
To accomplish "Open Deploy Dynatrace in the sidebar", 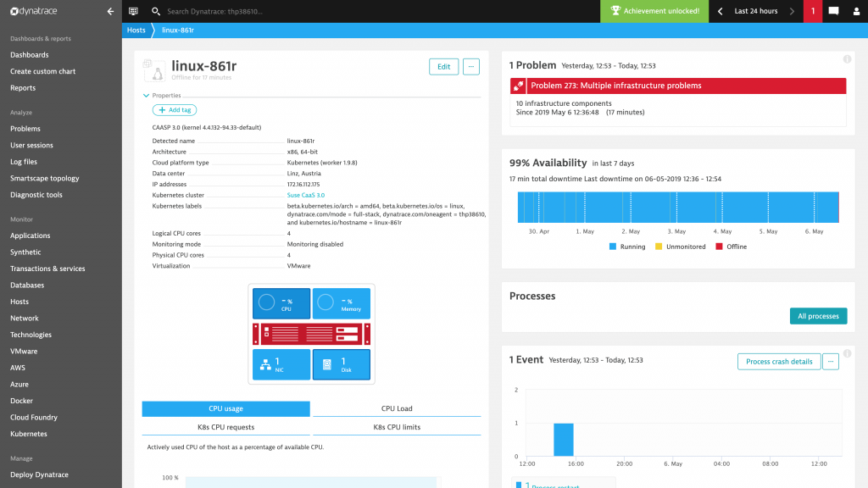I will [x=39, y=474].
